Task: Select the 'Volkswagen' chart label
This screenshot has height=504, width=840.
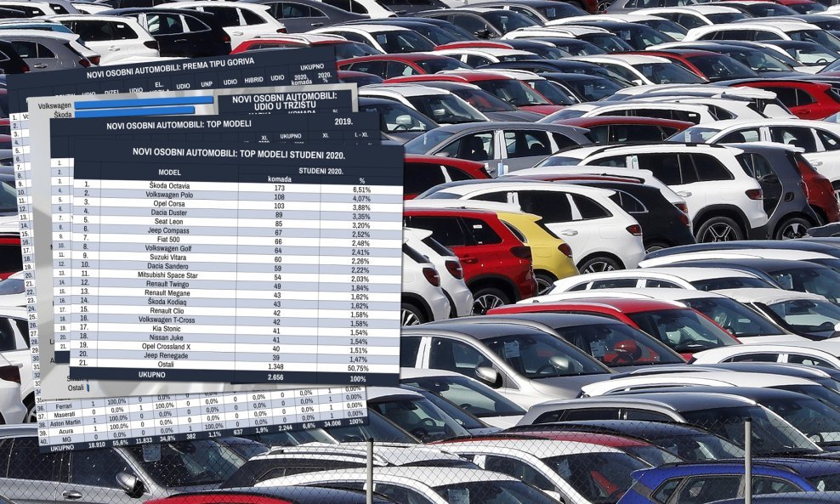Action: (54, 106)
